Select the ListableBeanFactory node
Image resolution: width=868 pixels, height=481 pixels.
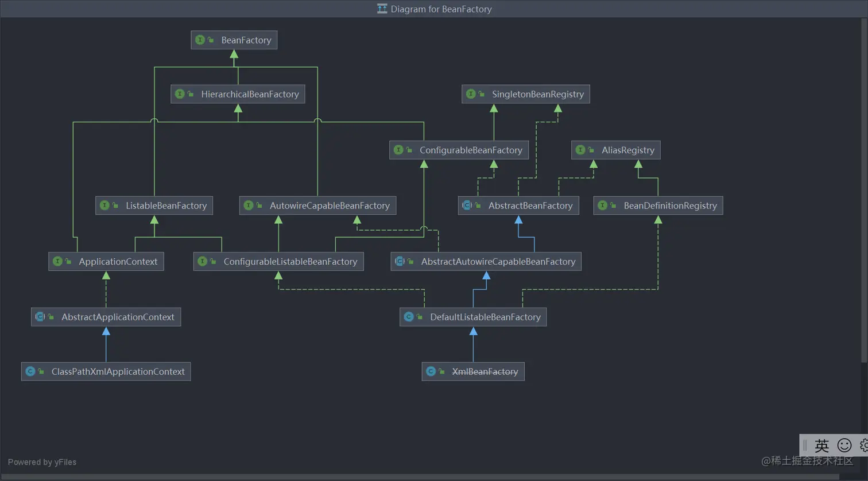[x=154, y=205]
